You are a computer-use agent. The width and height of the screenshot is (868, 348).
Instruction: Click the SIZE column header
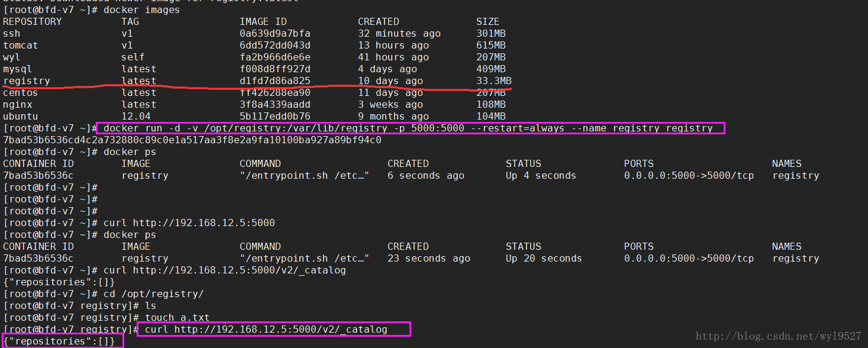488,21
